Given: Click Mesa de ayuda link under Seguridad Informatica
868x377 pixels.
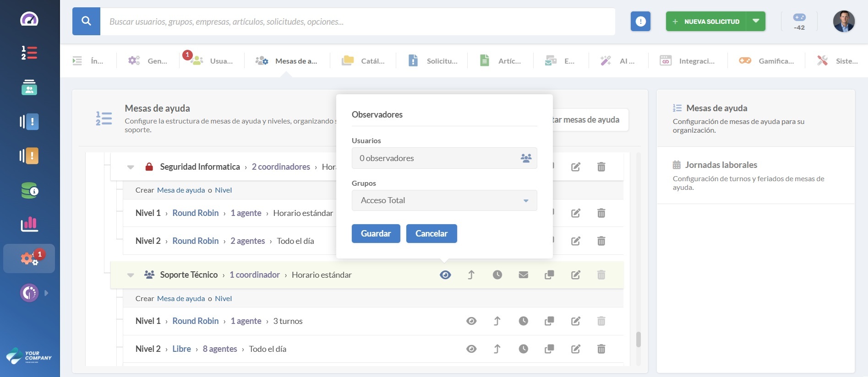Looking at the screenshot, I should 181,190.
